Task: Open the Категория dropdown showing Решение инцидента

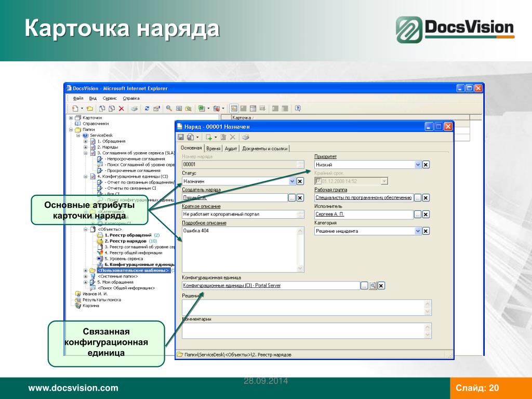Action: (418, 231)
